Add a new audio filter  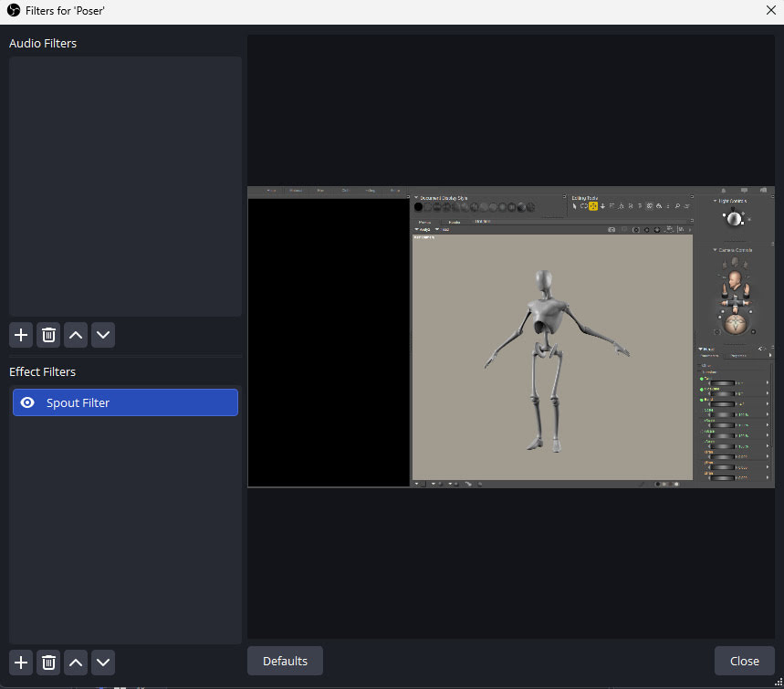[x=21, y=335]
